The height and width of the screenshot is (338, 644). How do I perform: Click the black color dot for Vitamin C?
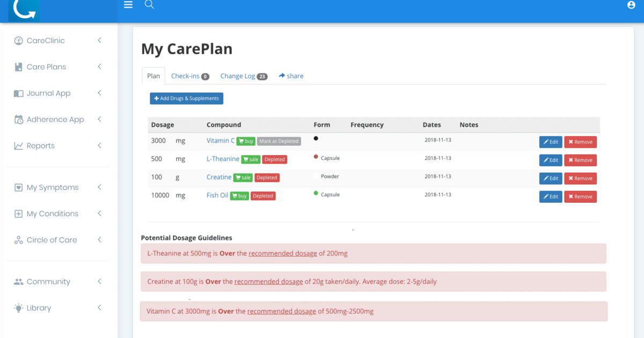point(316,138)
